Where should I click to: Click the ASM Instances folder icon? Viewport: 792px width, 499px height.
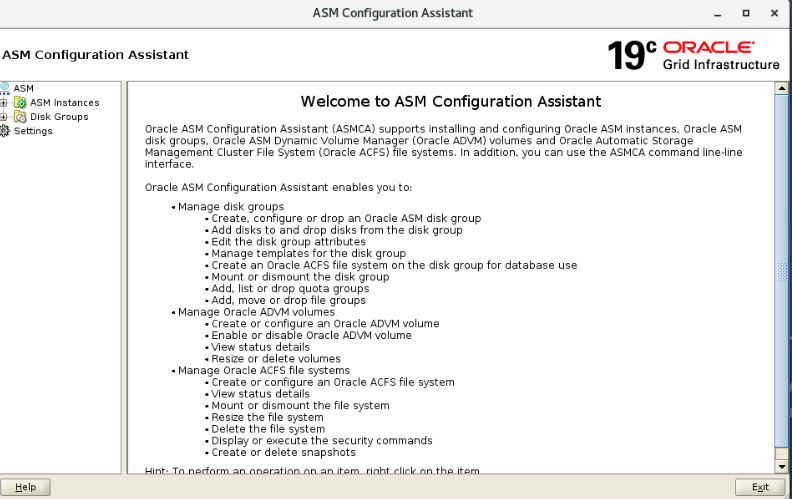20,103
